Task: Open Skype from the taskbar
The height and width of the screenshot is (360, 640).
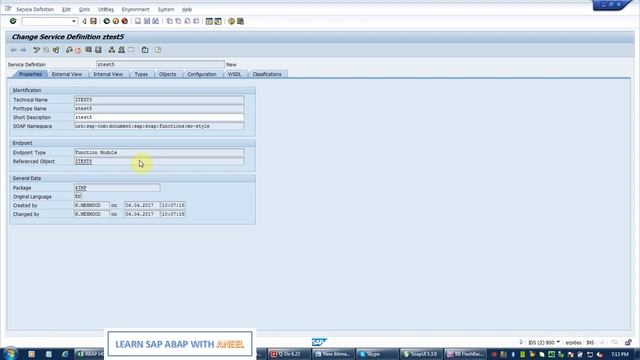Action: click(377, 354)
